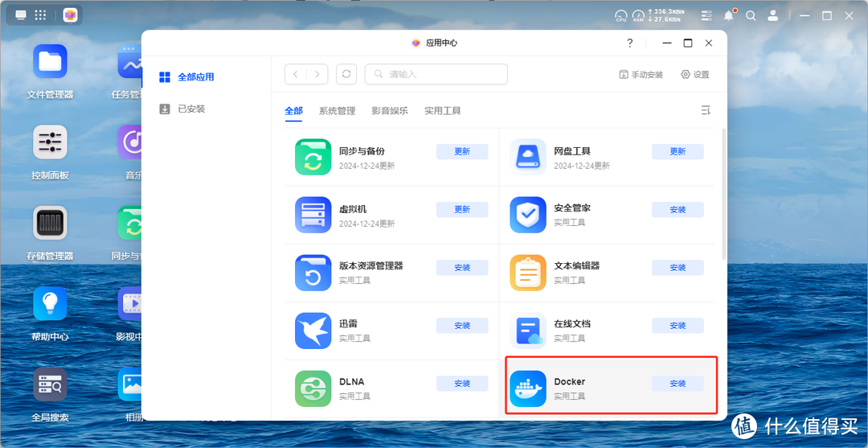
Task: Click the 虚拟机 app name text
Action: click(353, 209)
